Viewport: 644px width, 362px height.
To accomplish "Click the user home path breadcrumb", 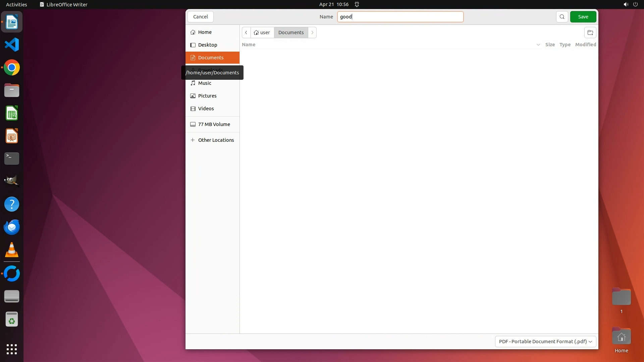I will click(262, 33).
